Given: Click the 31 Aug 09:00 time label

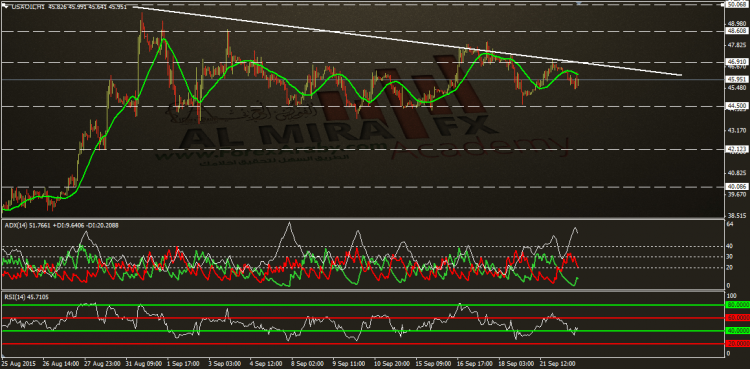Looking at the screenshot, I should pos(143,364).
